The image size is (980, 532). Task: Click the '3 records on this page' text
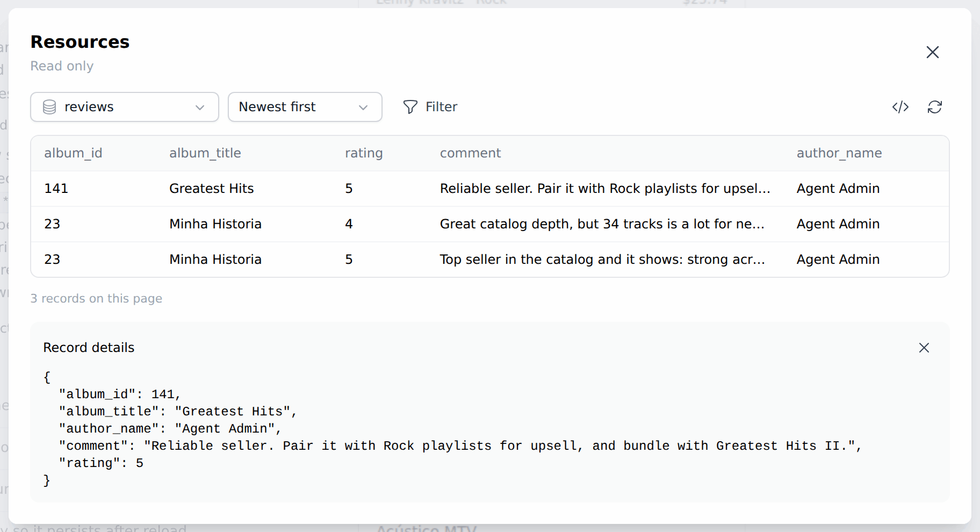click(x=96, y=298)
